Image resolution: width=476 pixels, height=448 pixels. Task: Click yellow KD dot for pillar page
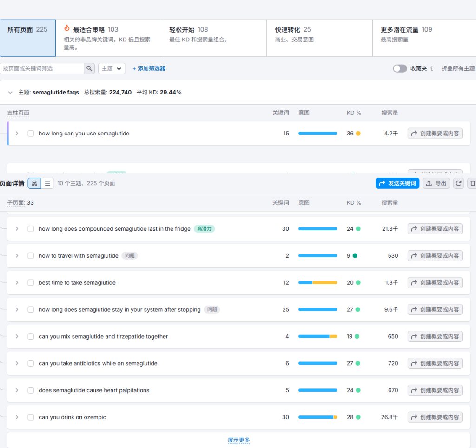coord(358,134)
